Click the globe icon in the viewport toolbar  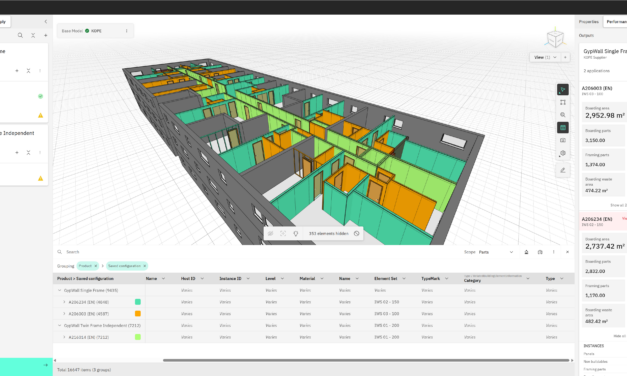(x=563, y=153)
